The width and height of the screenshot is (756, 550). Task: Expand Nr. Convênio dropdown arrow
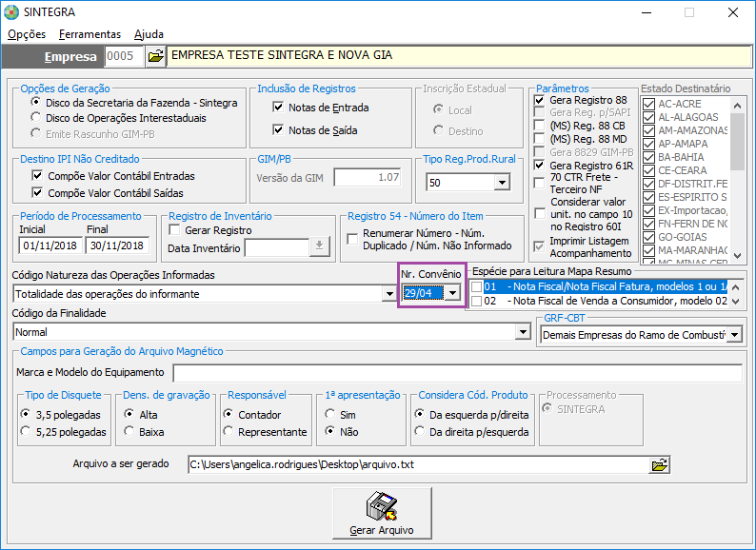coord(452,292)
